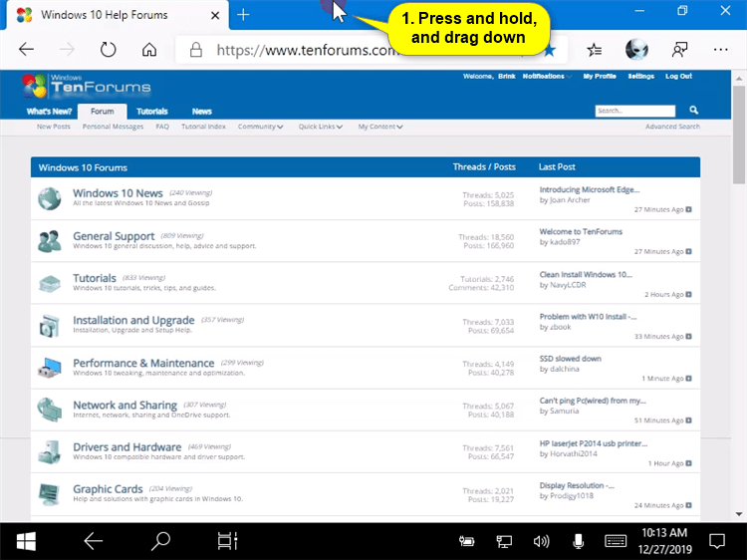747x560 pixels.
Task: Open the Windows Start menu
Action: [x=26, y=541]
